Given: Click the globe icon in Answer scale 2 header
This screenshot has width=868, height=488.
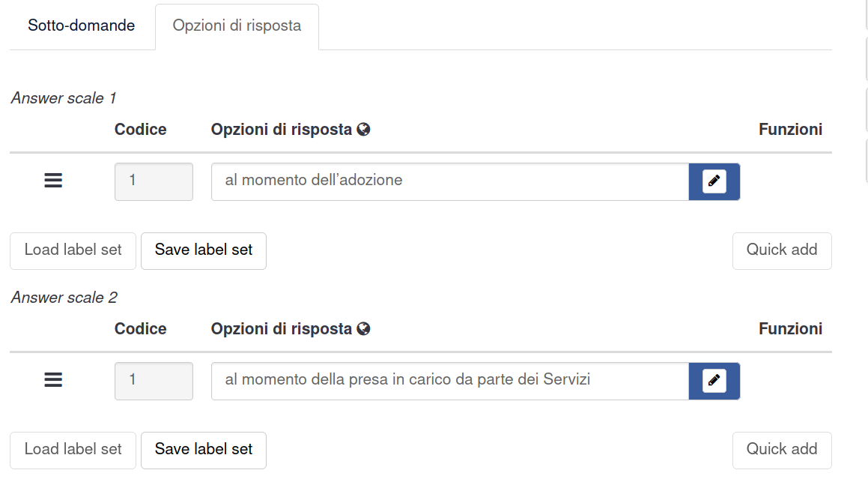Looking at the screenshot, I should coord(364,329).
